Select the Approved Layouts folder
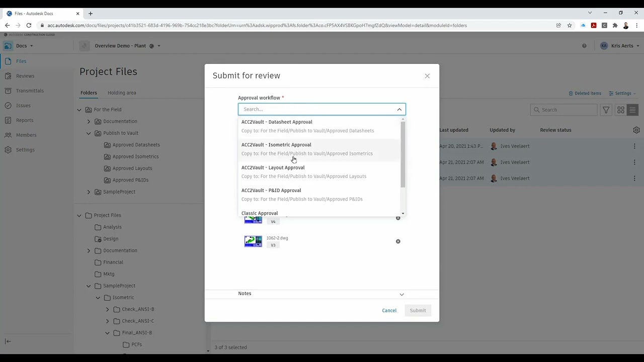Viewport: 644px width, 362px height. [132, 168]
